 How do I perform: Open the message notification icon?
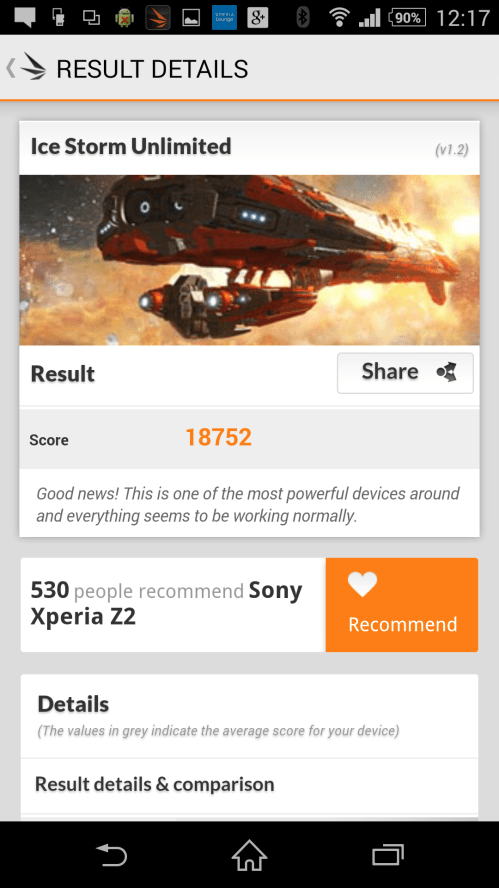coord(25,18)
